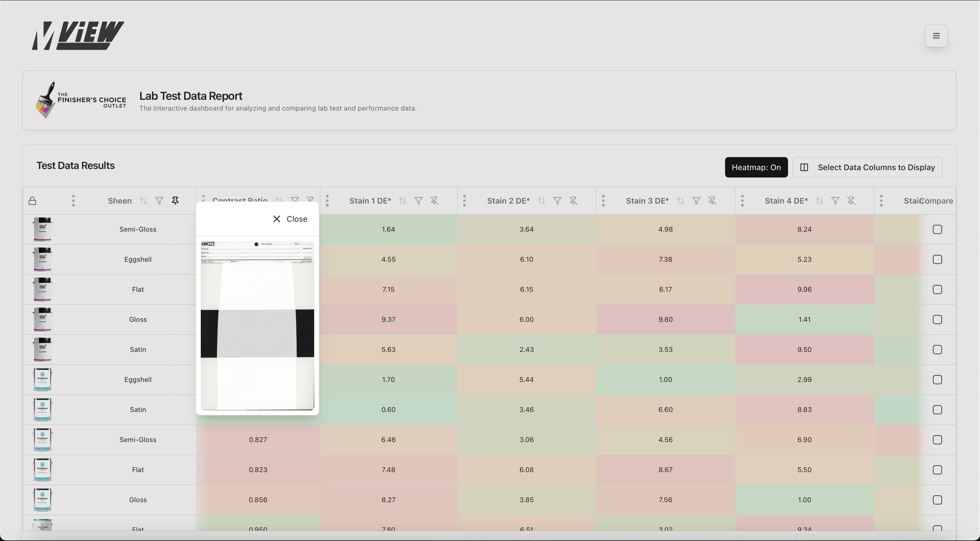Image resolution: width=980 pixels, height=541 pixels.
Task: Click the lock icon in the table header
Action: [32, 200]
